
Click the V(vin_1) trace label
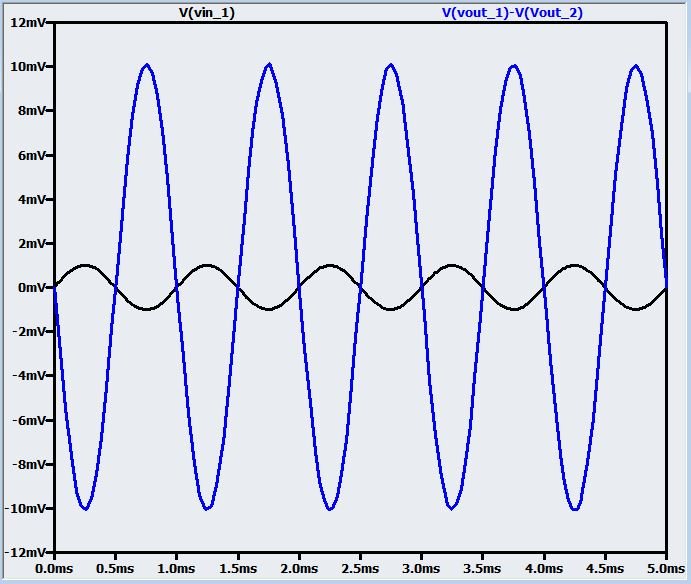coord(205,13)
